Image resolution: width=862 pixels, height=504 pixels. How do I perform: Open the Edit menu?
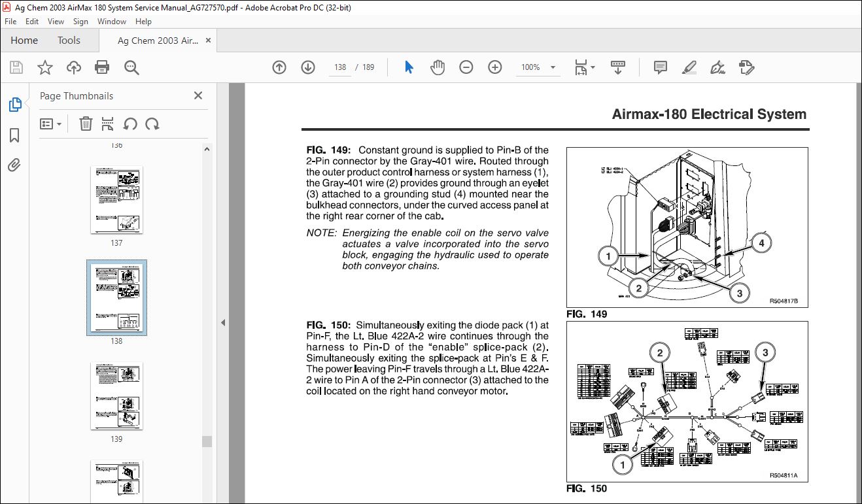pos(32,22)
